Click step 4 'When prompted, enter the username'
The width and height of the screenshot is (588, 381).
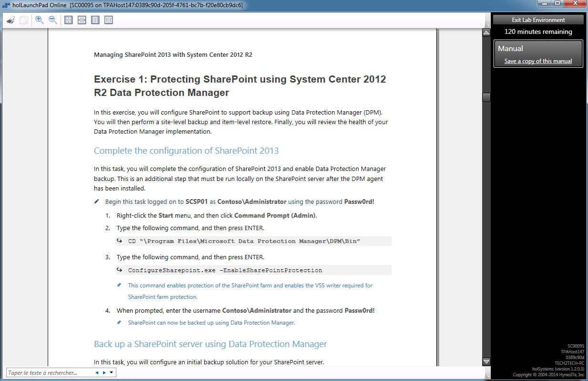(x=246, y=310)
